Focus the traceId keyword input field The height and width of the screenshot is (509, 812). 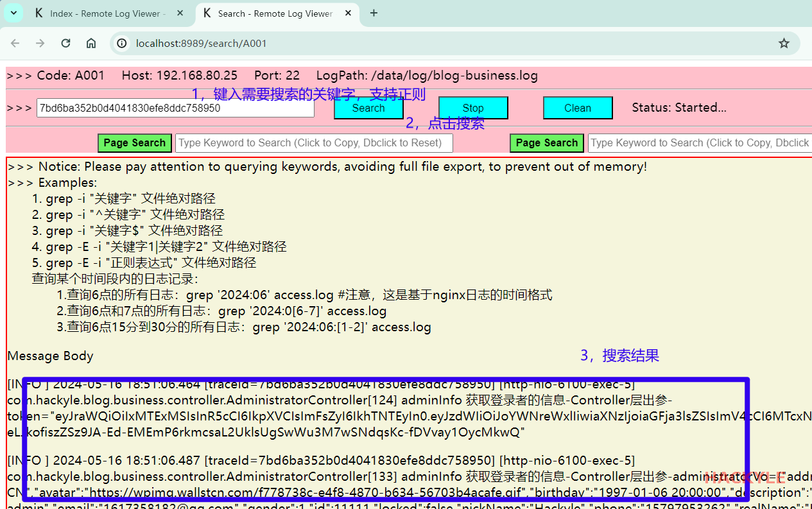click(175, 108)
